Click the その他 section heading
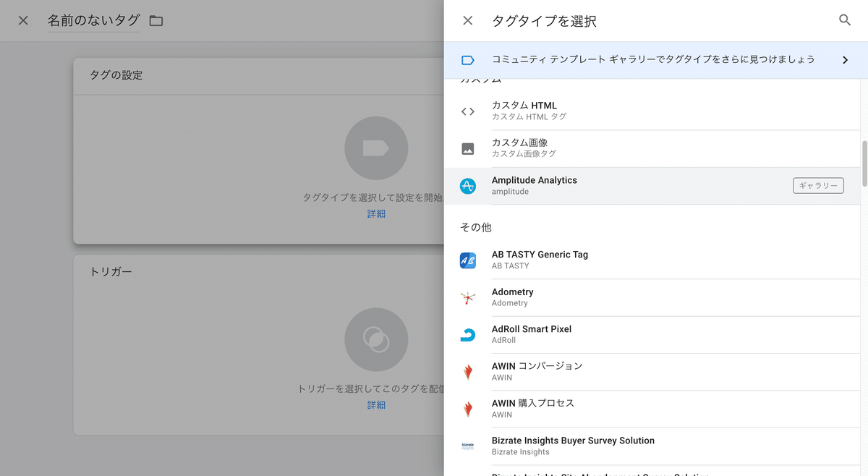 pyautogui.click(x=476, y=227)
